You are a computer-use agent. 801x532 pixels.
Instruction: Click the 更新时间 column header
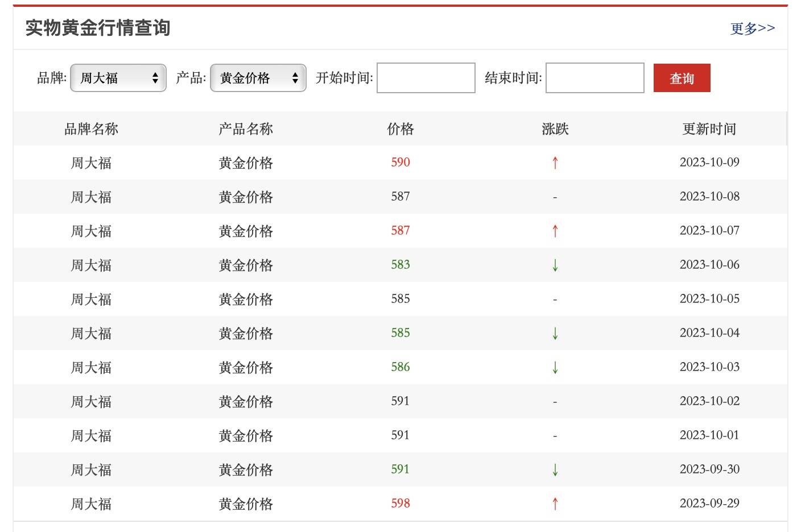tap(709, 129)
